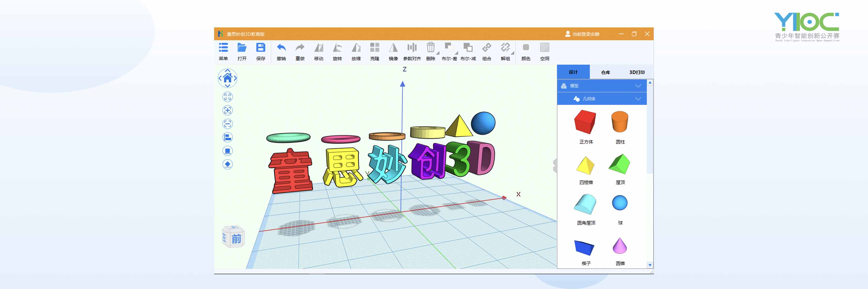
Task: Click the zoom-in viewport icon
Action: (x=228, y=110)
